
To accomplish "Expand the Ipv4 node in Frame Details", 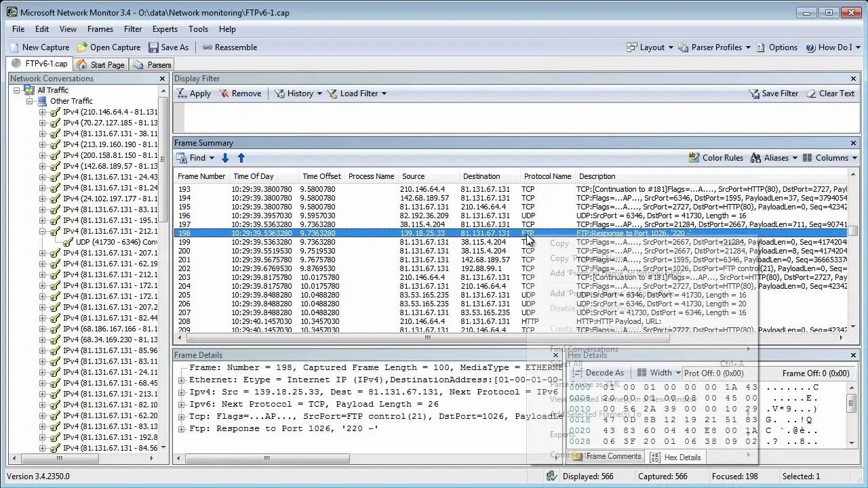I will (x=182, y=392).
